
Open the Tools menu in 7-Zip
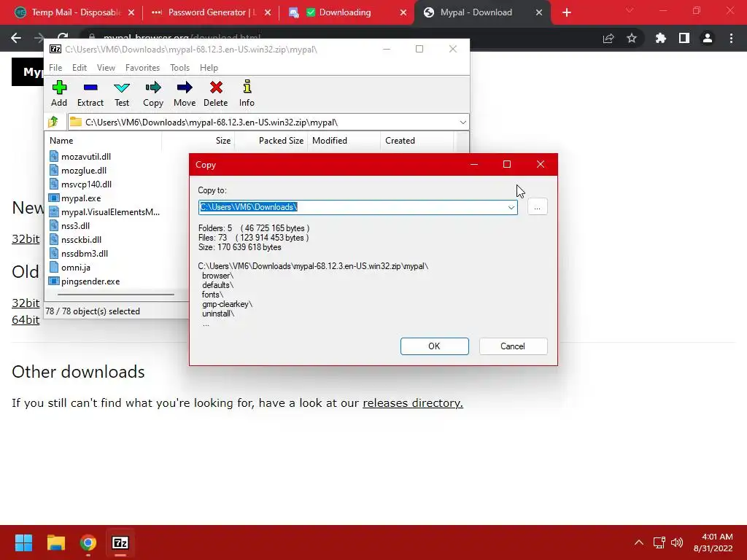pos(179,68)
